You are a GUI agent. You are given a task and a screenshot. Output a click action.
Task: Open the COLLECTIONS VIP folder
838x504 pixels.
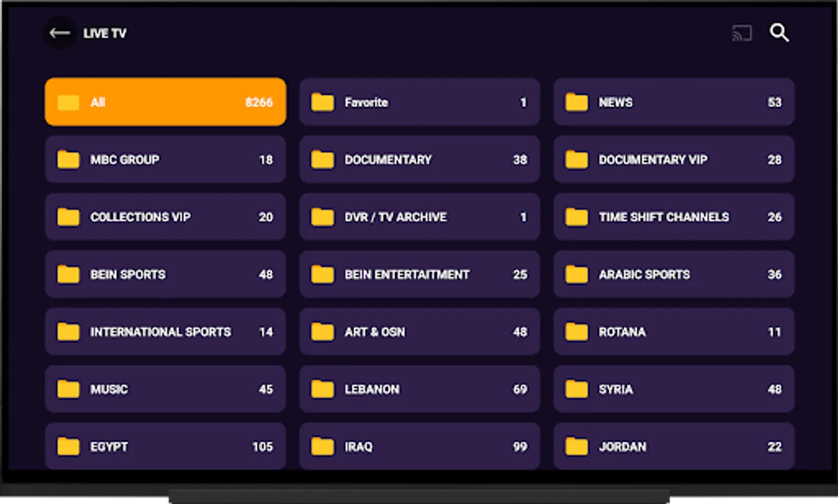pos(165,217)
